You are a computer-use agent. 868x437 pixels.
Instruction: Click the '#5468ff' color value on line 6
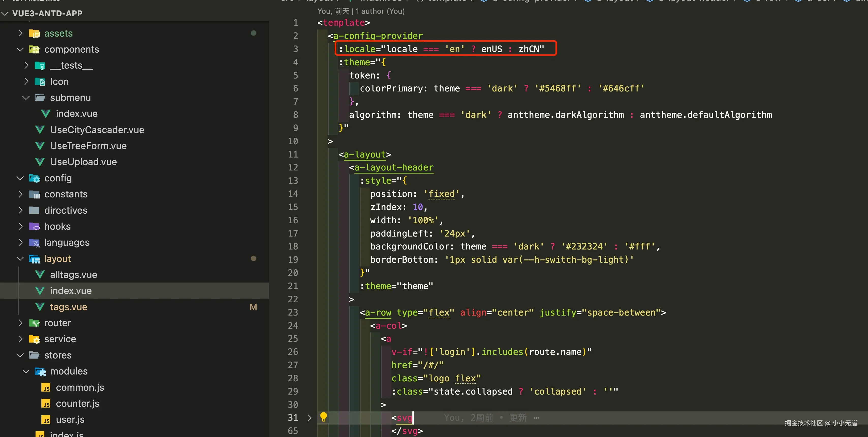pyautogui.click(x=558, y=88)
